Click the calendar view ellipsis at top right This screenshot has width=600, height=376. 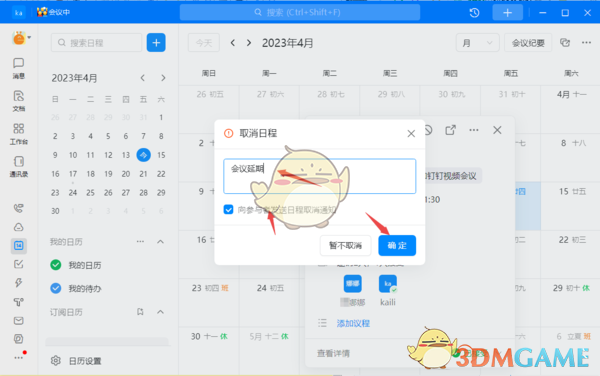point(586,42)
